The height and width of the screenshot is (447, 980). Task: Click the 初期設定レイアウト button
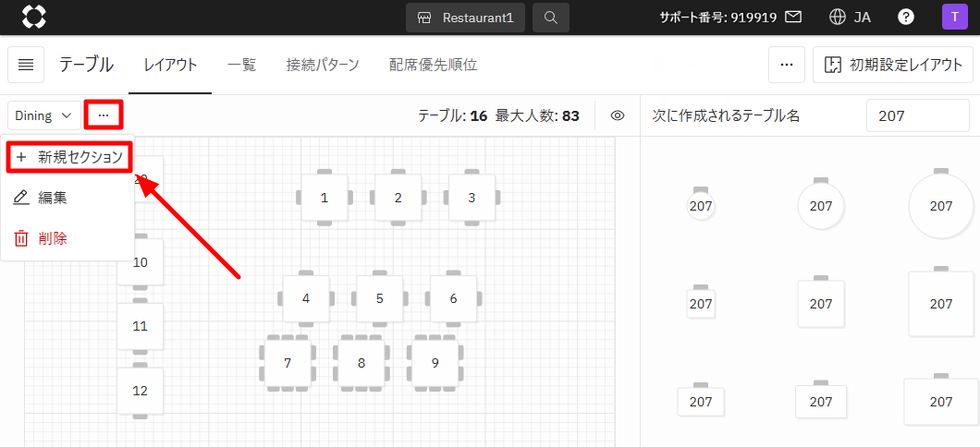point(892,65)
